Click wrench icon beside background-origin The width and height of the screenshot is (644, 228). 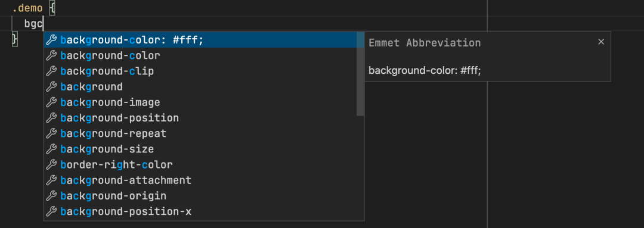(51, 196)
